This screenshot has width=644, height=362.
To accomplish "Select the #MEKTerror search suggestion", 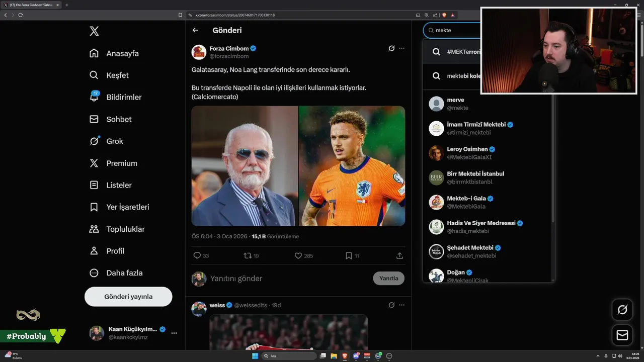I will pyautogui.click(x=452, y=52).
